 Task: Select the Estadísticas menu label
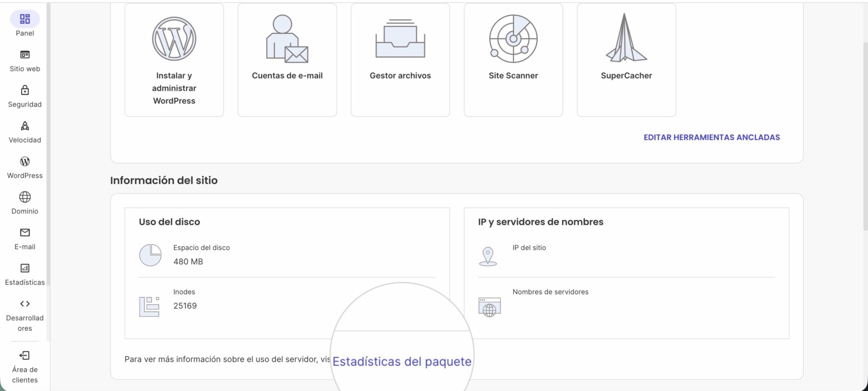[x=25, y=282]
